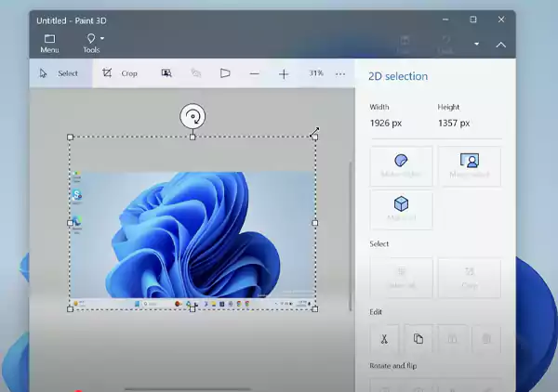Cut the selection with scissors icon

(x=384, y=339)
